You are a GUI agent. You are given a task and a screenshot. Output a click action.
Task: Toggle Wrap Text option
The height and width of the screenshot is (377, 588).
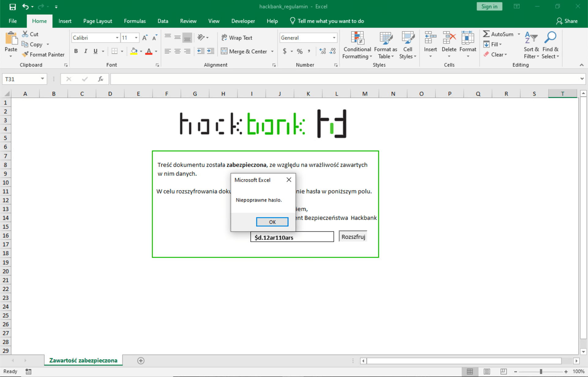pos(237,38)
